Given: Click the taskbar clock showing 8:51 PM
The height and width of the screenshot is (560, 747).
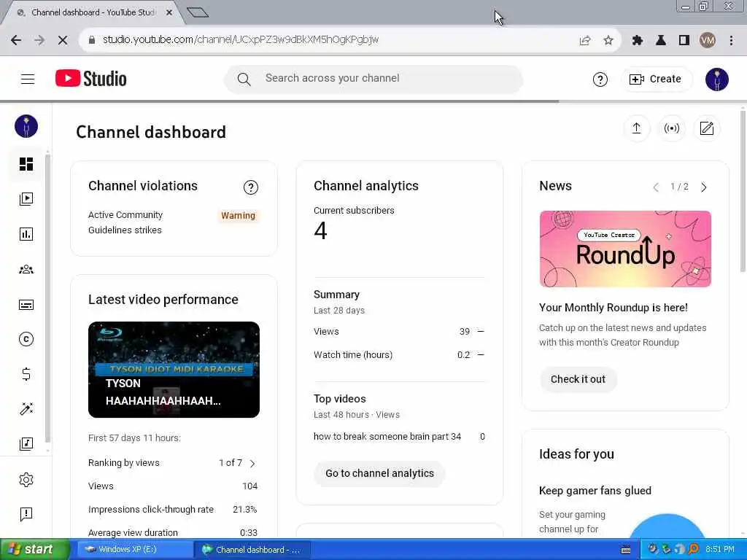Looking at the screenshot, I should click(x=720, y=550).
